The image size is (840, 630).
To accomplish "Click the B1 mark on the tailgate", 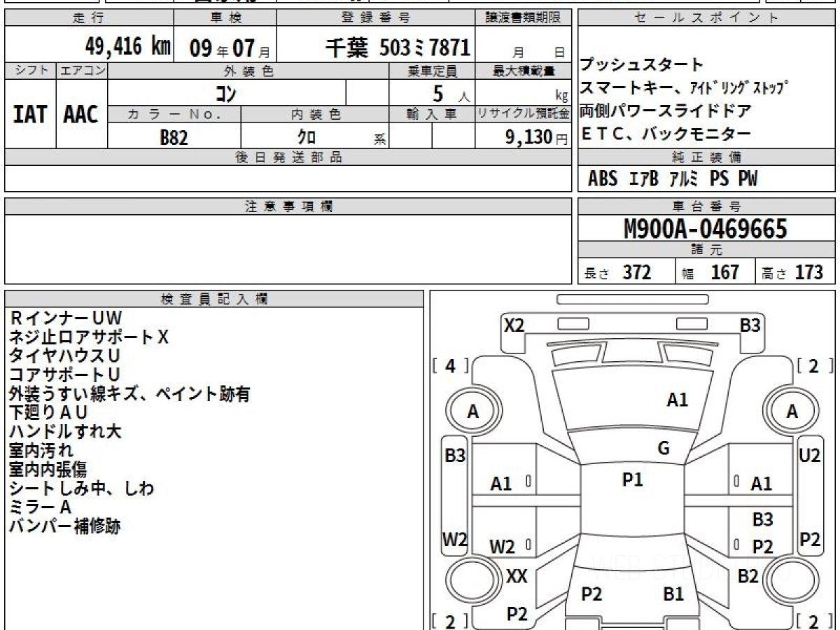I will [673, 594].
